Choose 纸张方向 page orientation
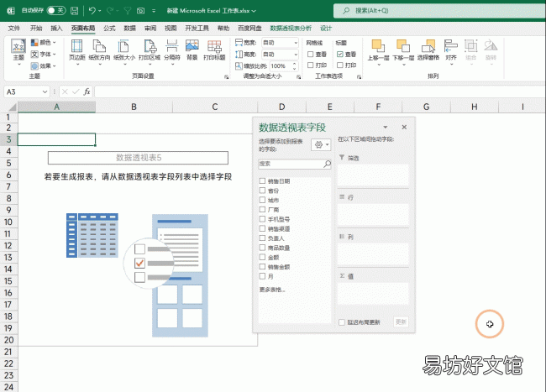The width and height of the screenshot is (546, 392). point(99,50)
